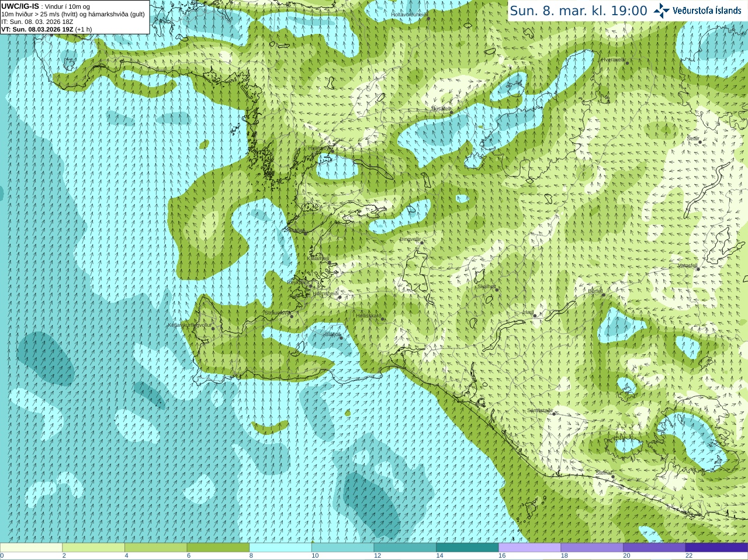Click the Veðurstofa Íslands logo emblem

point(662,11)
